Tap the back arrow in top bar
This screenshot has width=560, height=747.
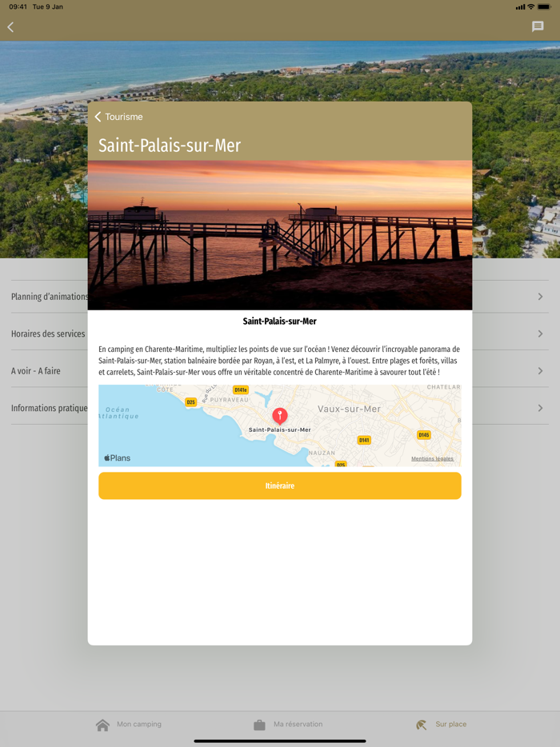pyautogui.click(x=10, y=27)
